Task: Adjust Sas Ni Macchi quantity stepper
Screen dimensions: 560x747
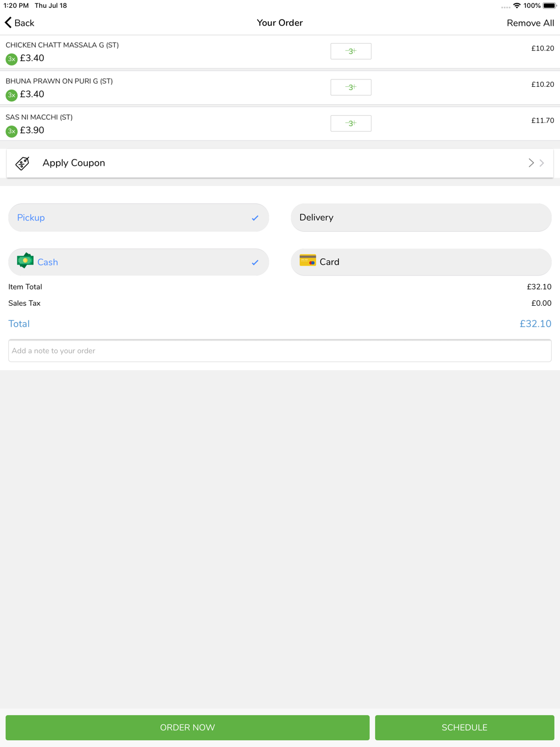Action: (351, 123)
